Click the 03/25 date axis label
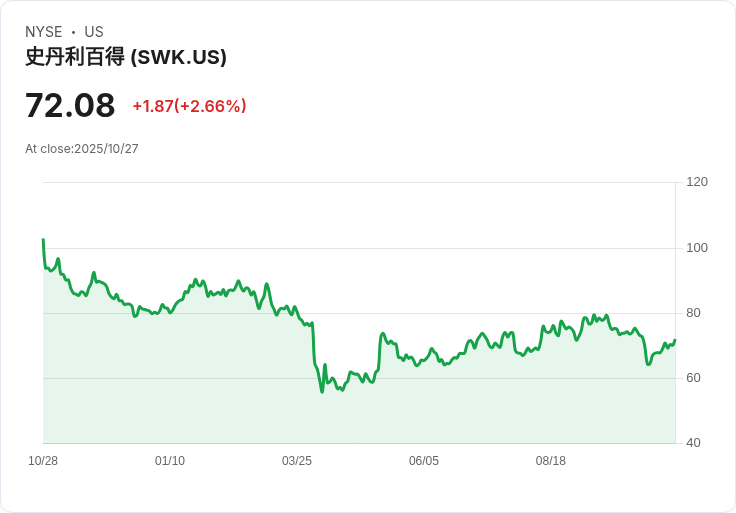Screen dimensions: 736x513 [297, 461]
